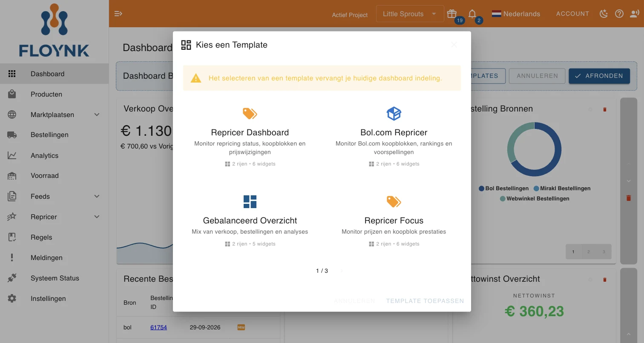Open the gift icon with badge 19
This screenshot has width=644, height=343.
click(x=452, y=14)
